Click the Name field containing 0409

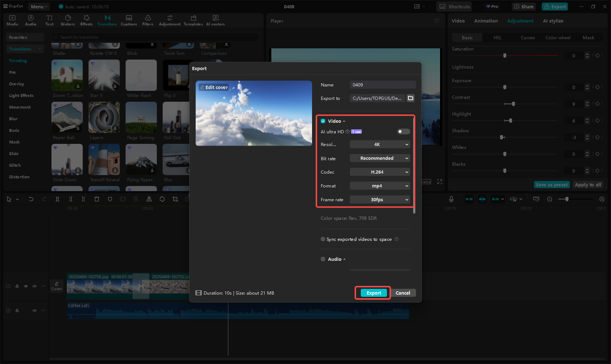[383, 85]
